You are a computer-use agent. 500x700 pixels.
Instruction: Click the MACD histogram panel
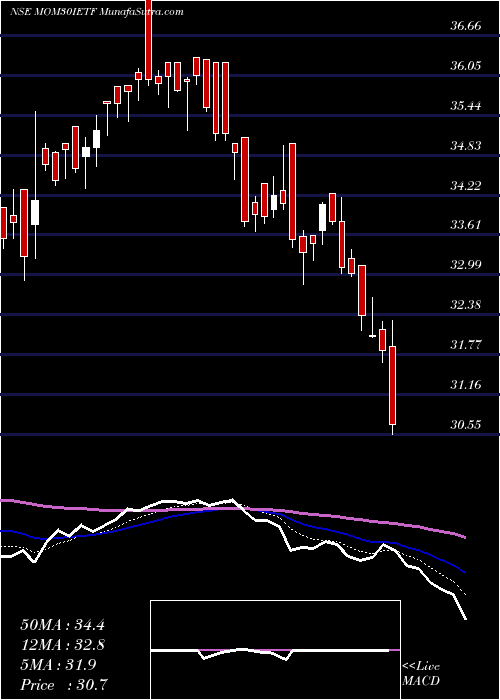coord(275,650)
